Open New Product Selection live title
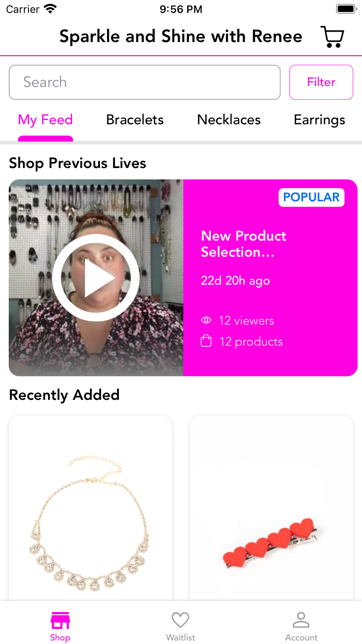 coord(244,244)
